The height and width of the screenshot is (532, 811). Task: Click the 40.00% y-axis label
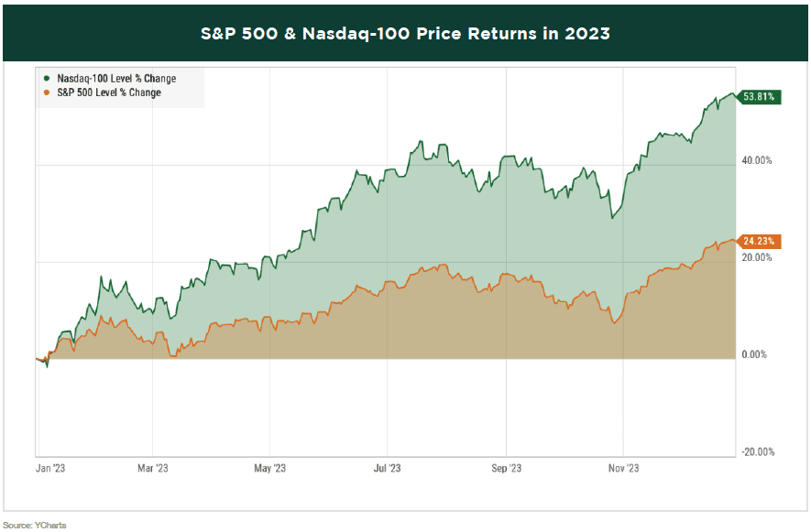[759, 160]
